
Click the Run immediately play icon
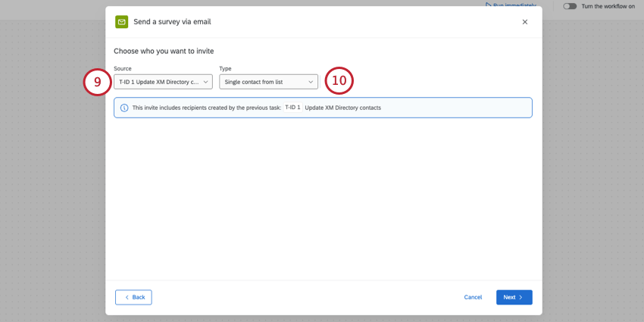pyautogui.click(x=489, y=5)
